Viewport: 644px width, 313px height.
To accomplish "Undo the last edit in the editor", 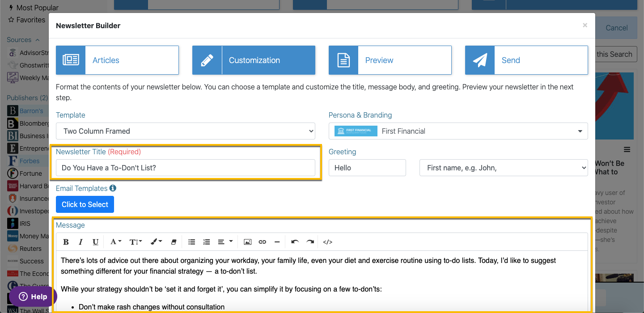I will pos(295,242).
